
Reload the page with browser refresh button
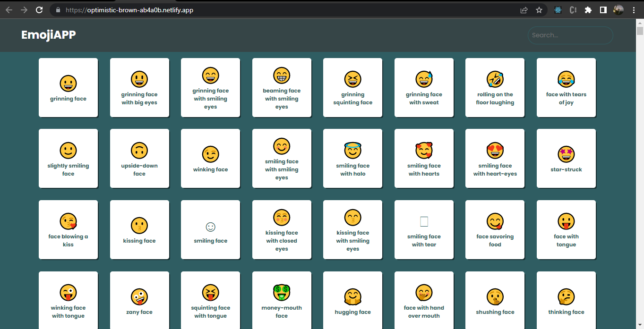40,10
